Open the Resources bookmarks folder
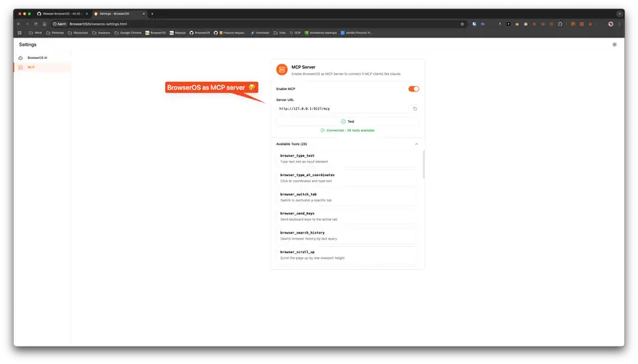This screenshot has width=638, height=364. [77, 33]
